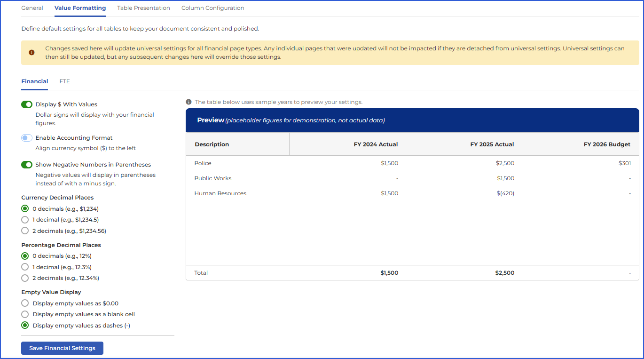
Task: Select Display empty values as blank cell
Action: (25, 314)
